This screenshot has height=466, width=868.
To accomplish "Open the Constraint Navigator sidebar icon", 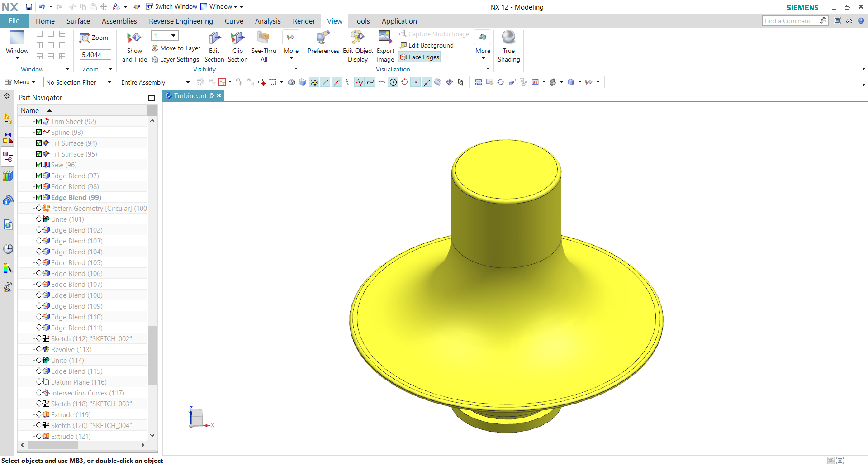I will 8,138.
